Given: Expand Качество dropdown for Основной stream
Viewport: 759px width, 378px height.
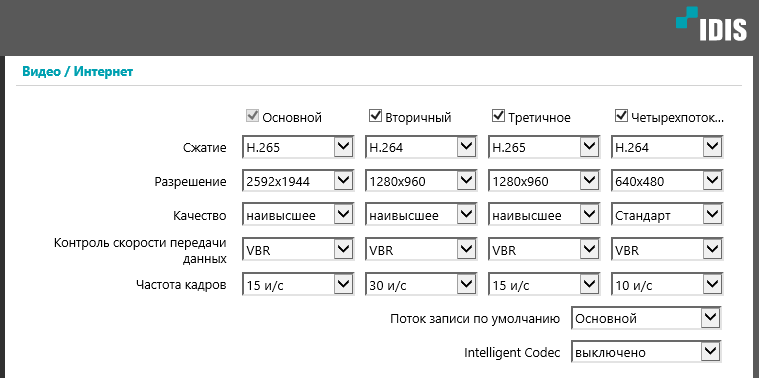Looking at the screenshot, I should [298, 215].
